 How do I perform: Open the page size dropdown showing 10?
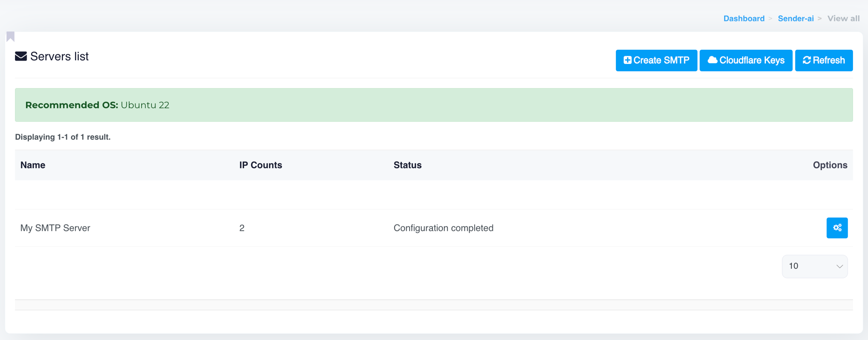[x=815, y=266]
